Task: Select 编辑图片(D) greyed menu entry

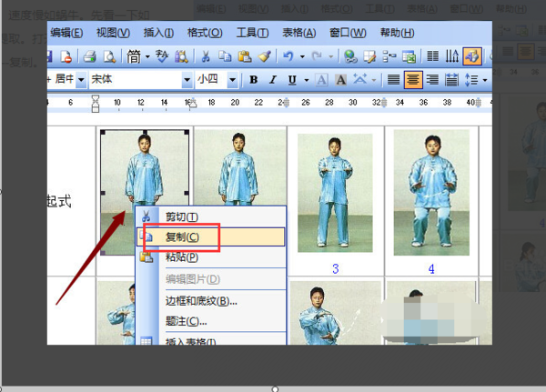Action: [211, 279]
